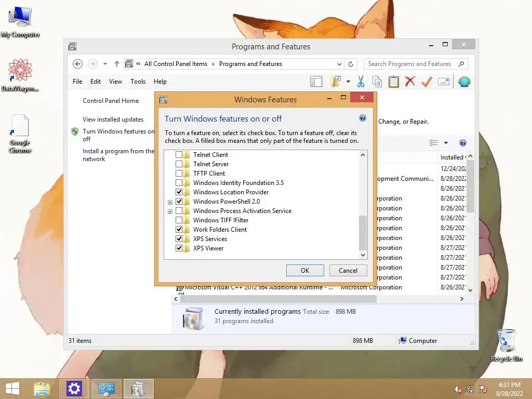
Task: Click the Copy toolbar icon
Action: point(377,82)
